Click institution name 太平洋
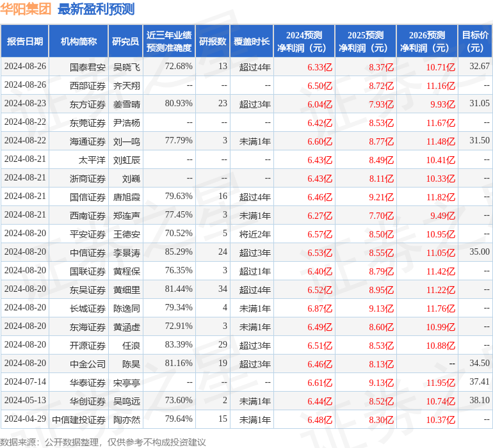 pyautogui.click(x=92, y=160)
